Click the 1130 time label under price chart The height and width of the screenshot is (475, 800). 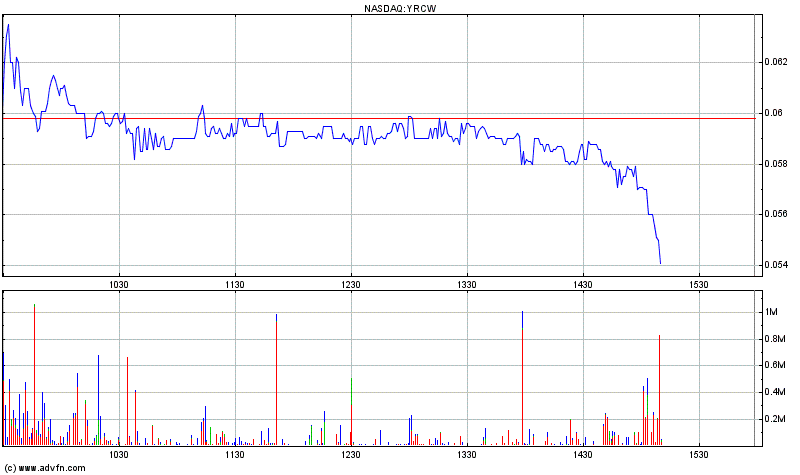click(235, 285)
